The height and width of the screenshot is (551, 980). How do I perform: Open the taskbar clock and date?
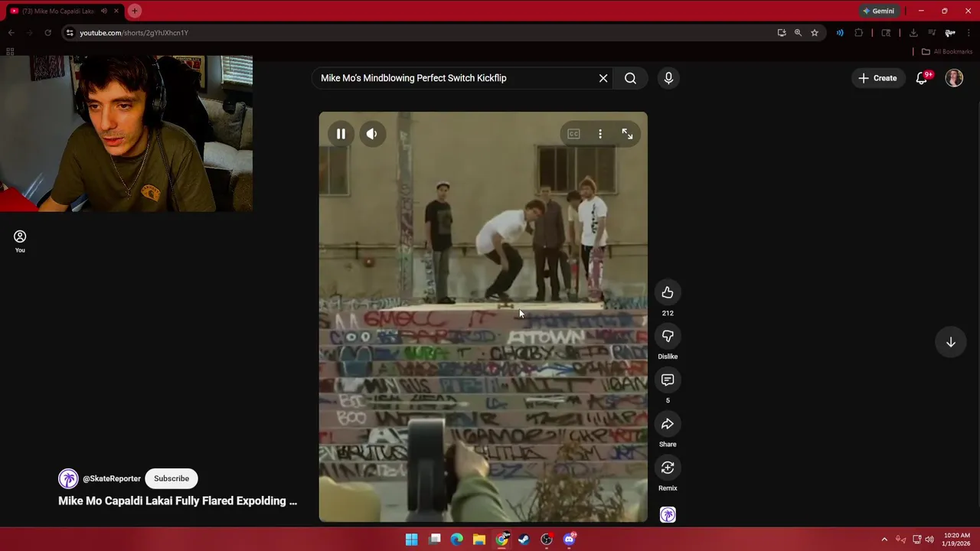(956, 540)
